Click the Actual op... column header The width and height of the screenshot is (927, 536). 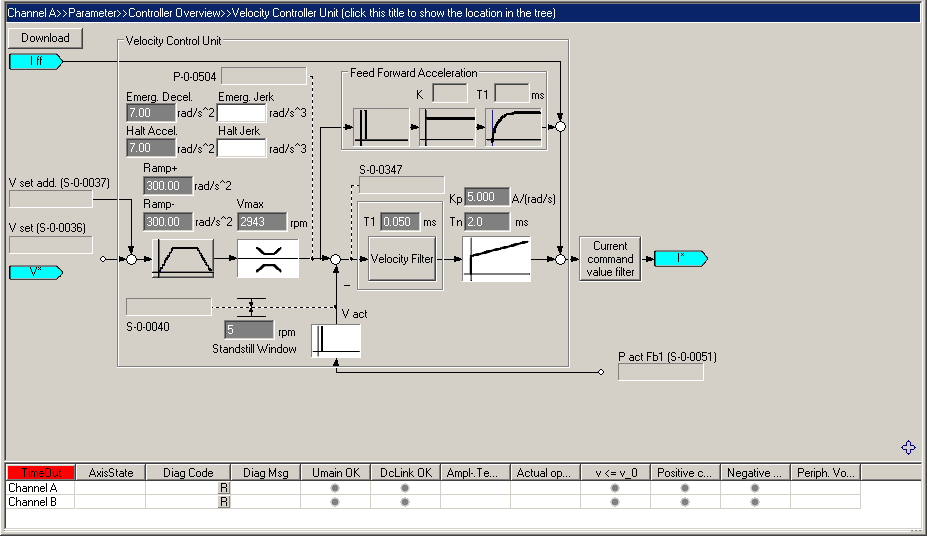[x=545, y=473]
